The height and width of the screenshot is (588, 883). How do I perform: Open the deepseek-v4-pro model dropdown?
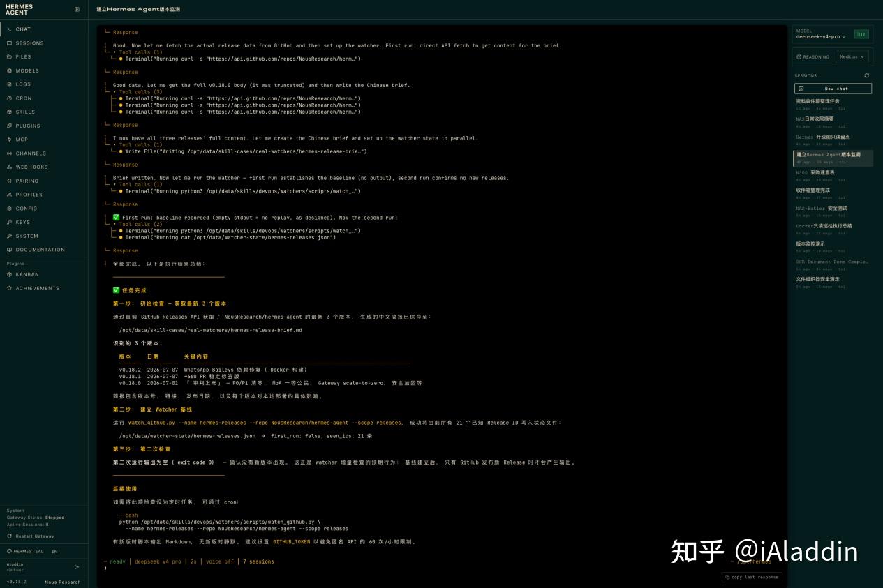tap(821, 36)
